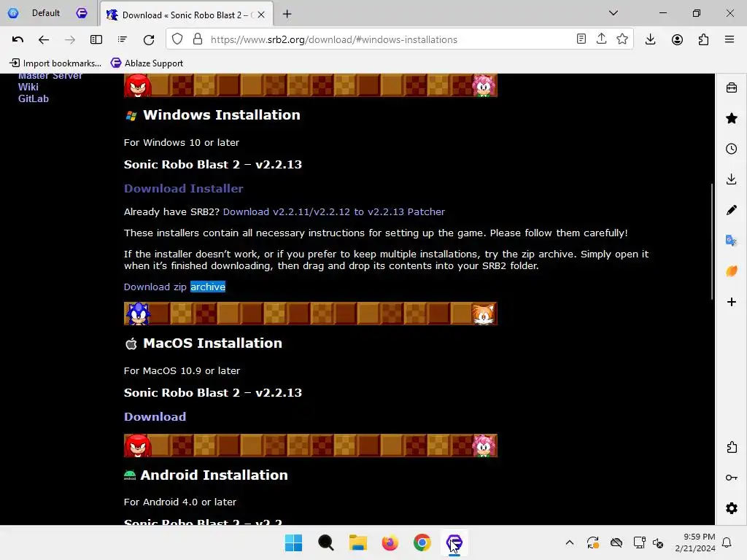Viewport: 747px width, 560px height.
Task: Bookmark this page with the star icon
Action: click(x=622, y=39)
